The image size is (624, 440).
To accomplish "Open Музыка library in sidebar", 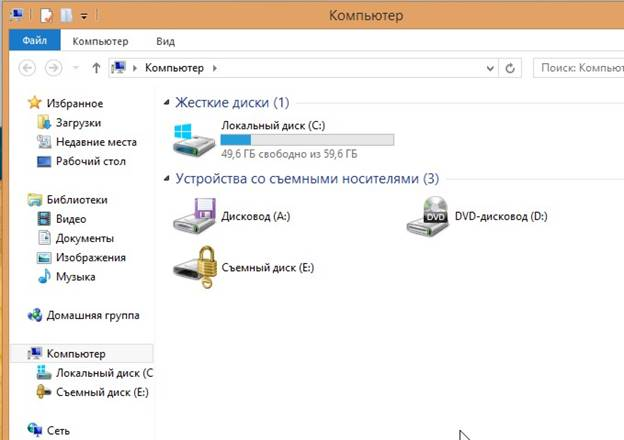I will click(76, 277).
